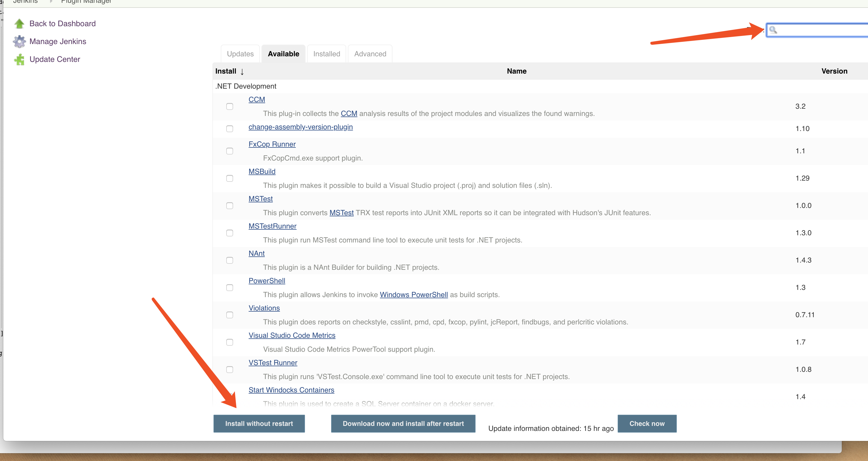
Task: Click the CCM plugin link
Action: [x=257, y=99]
